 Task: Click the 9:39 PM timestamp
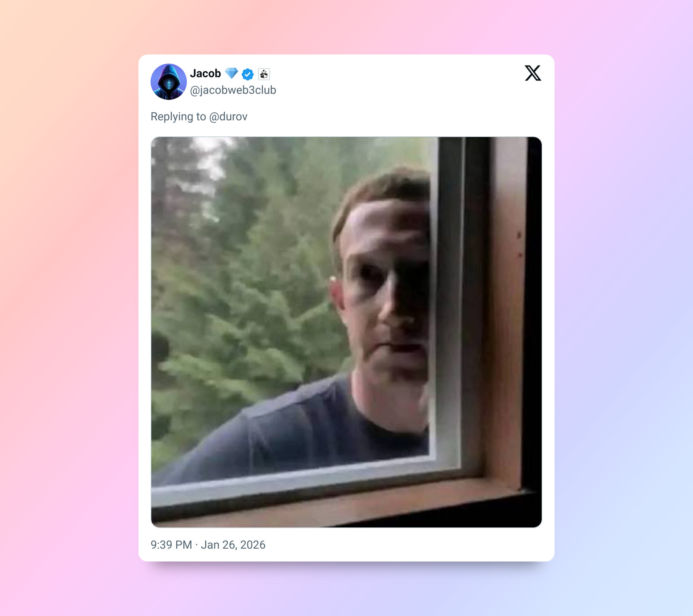coord(171,545)
